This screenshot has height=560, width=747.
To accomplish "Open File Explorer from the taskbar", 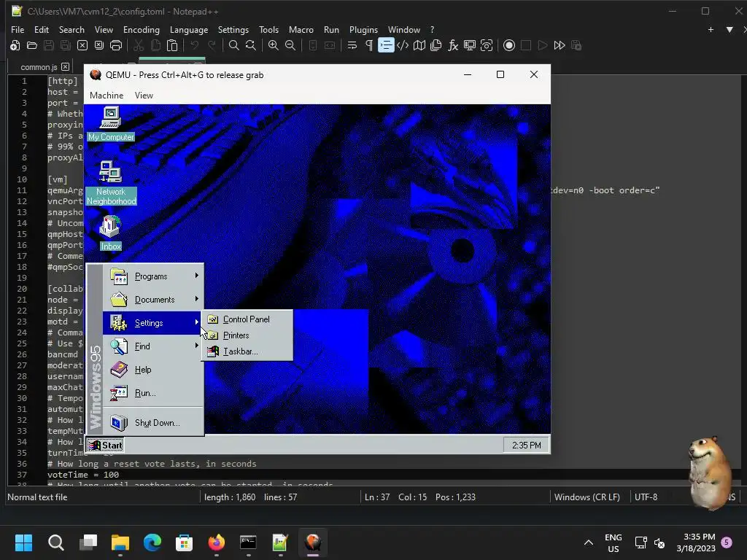I will pos(120,542).
